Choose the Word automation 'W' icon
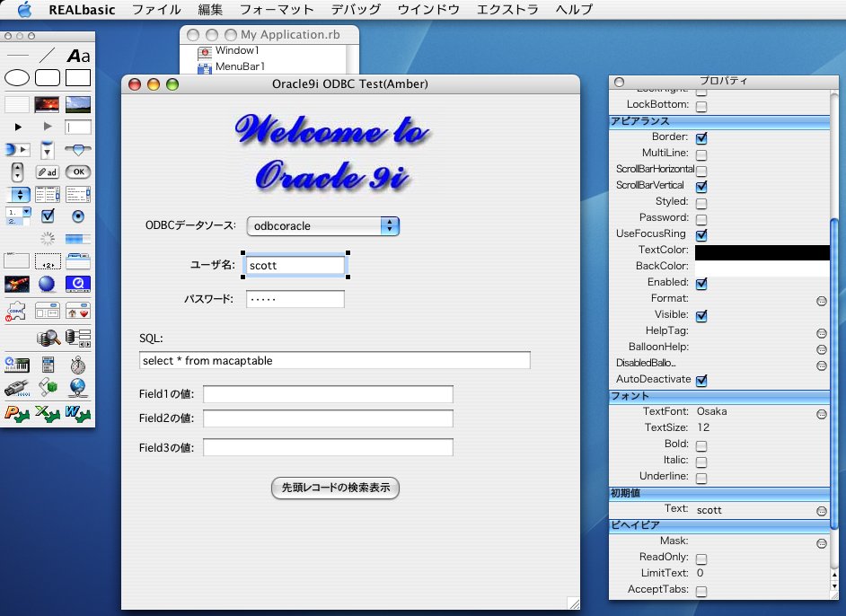 point(78,413)
